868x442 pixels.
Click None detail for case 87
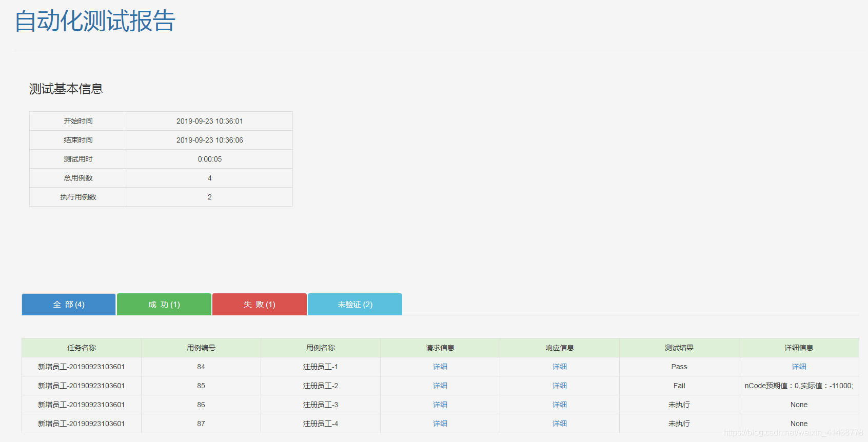tap(799, 424)
